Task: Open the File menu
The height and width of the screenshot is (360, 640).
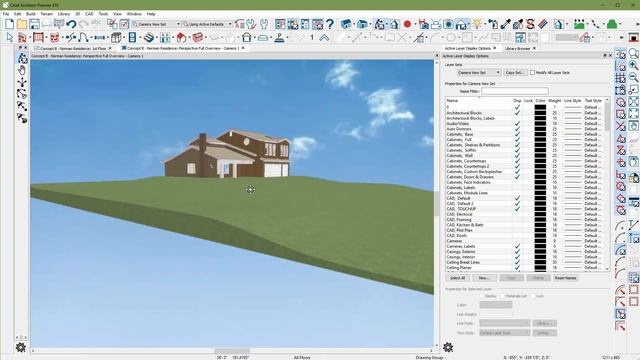Action: click(6, 14)
